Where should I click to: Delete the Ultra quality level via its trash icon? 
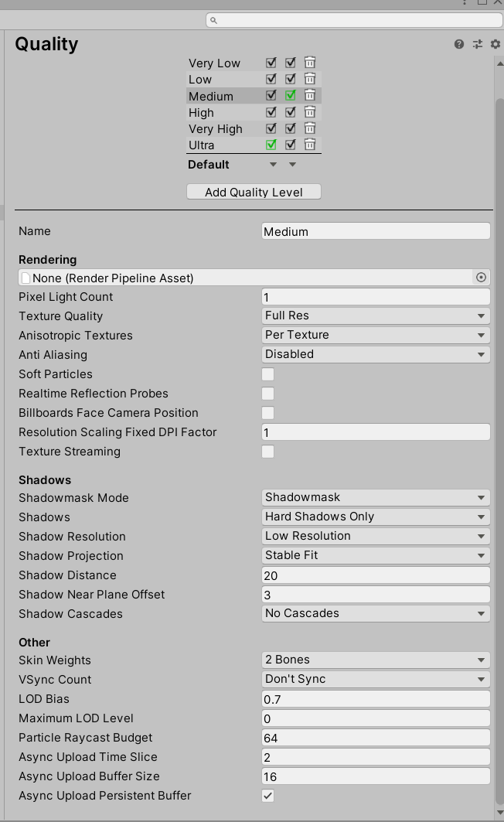coord(308,145)
